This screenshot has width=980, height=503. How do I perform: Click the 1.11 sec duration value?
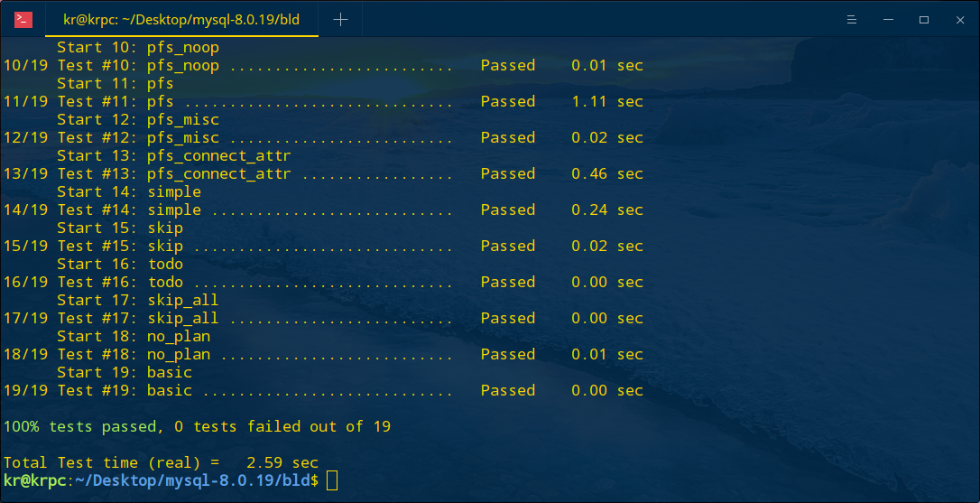pos(607,101)
